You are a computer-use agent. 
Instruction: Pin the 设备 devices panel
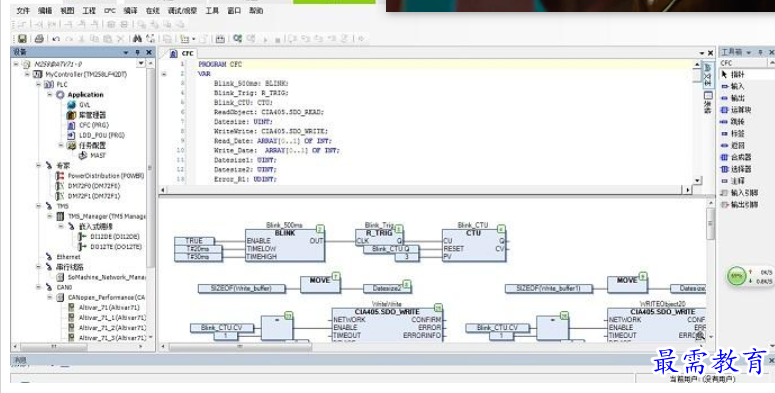click(x=138, y=52)
